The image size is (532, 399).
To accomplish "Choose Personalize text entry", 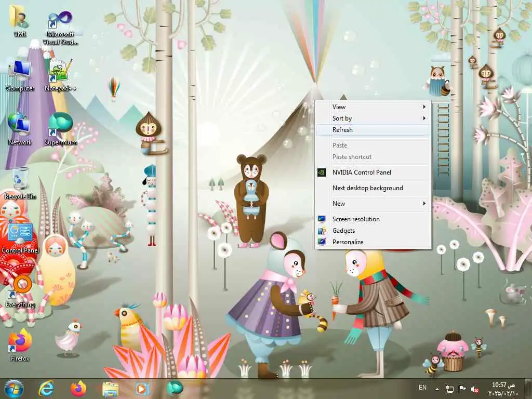I will click(x=348, y=242).
